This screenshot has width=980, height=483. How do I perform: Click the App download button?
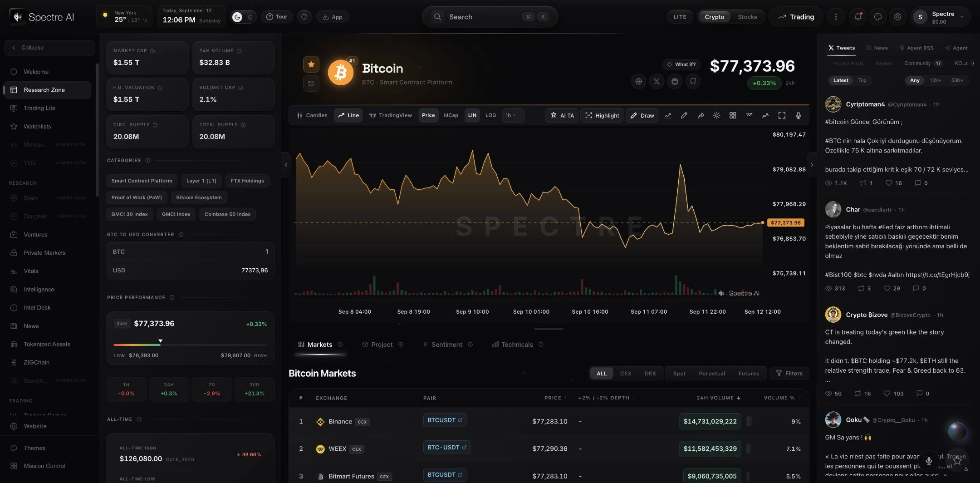[x=333, y=17]
